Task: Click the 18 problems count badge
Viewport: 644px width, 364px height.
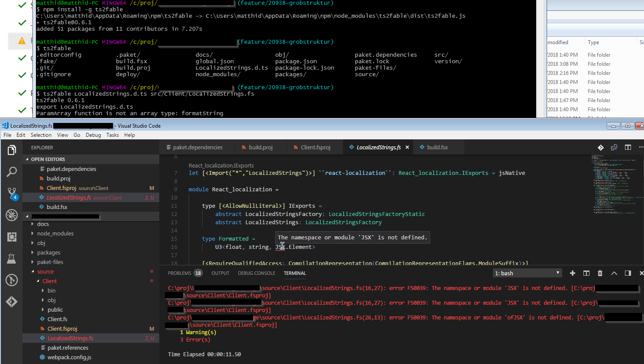Action: click(x=198, y=273)
